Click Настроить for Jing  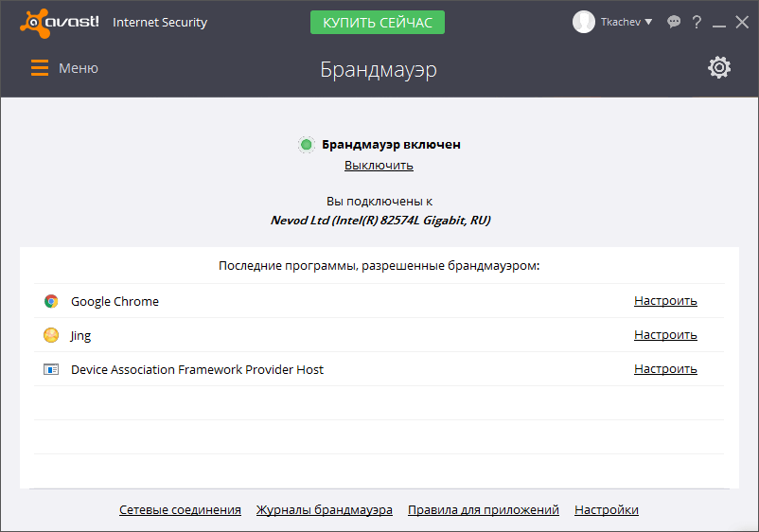point(665,334)
